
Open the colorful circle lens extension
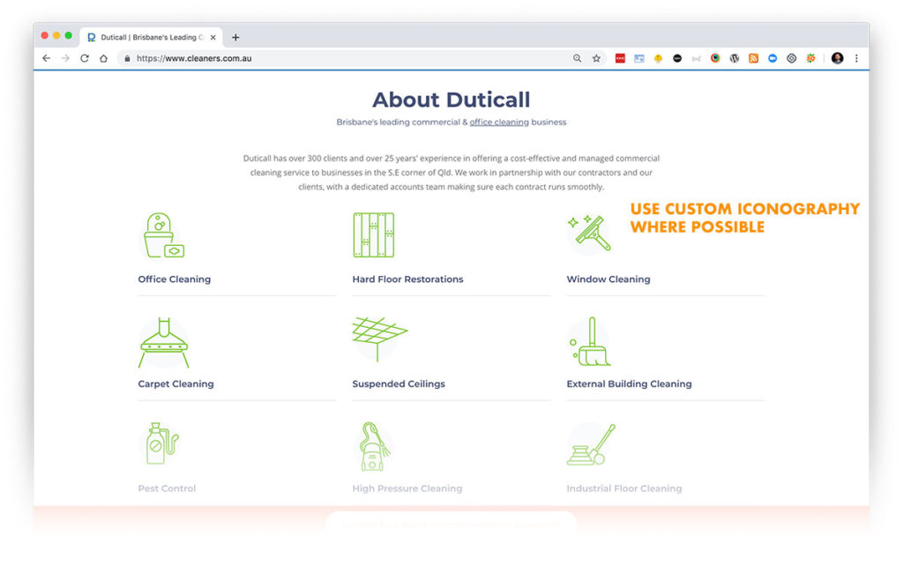pyautogui.click(x=715, y=58)
